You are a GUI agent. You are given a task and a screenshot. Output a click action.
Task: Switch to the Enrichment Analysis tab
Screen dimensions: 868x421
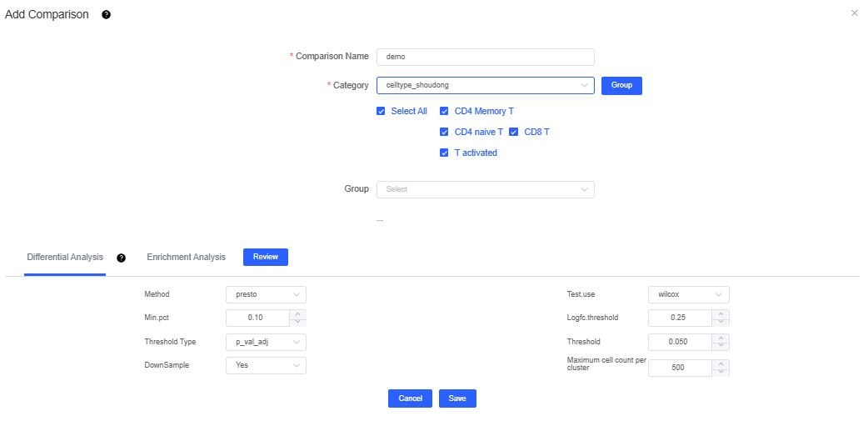click(186, 257)
